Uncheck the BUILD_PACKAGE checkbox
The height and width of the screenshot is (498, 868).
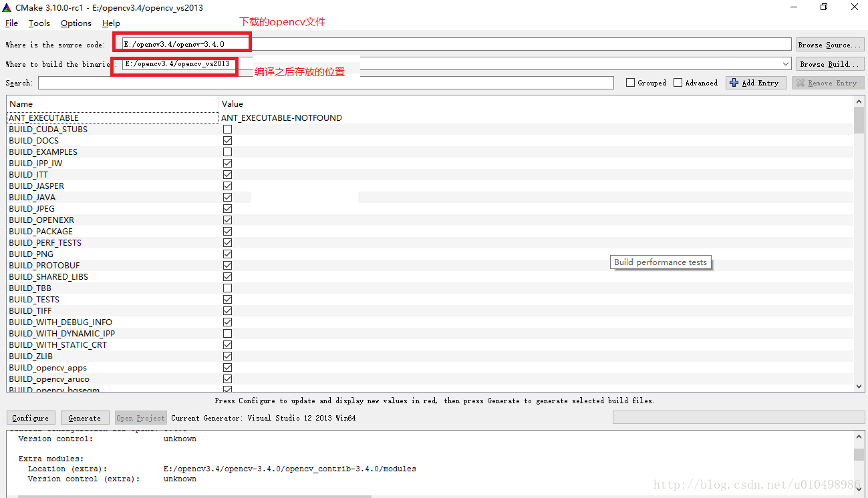[x=227, y=231]
